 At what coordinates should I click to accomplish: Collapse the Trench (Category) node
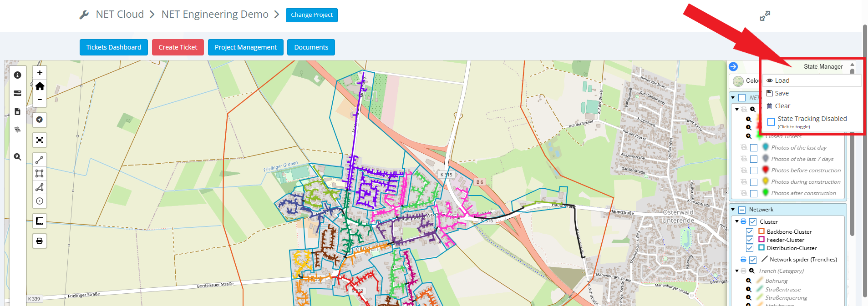[x=737, y=271]
